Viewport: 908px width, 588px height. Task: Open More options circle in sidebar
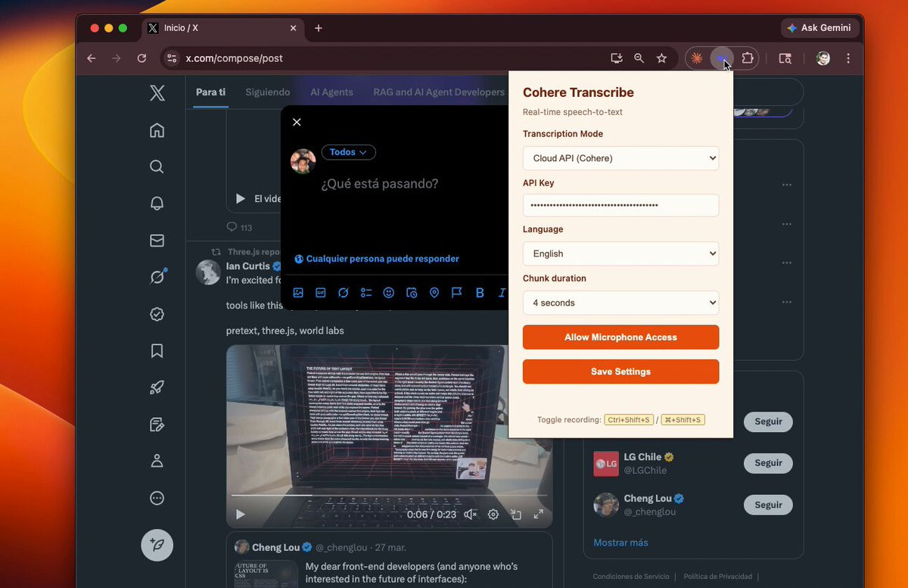(157, 498)
